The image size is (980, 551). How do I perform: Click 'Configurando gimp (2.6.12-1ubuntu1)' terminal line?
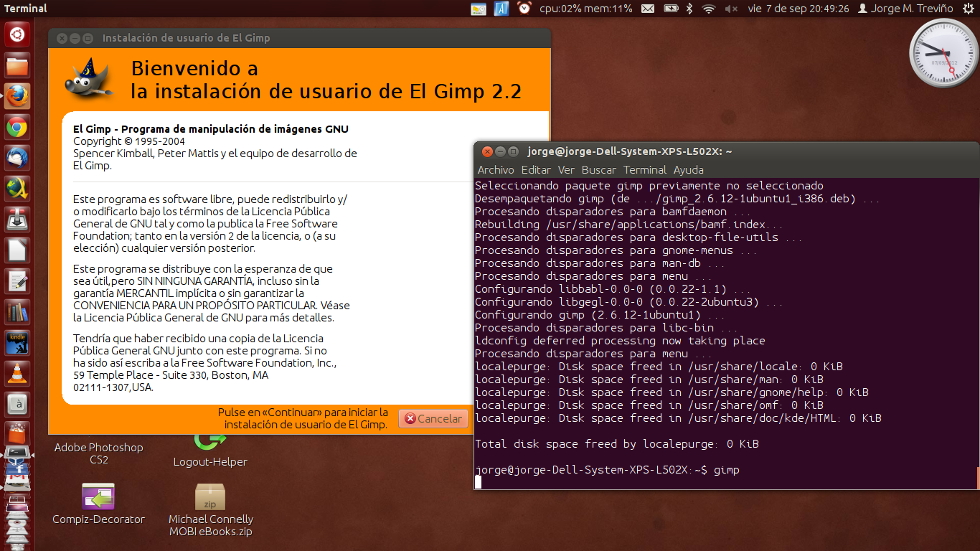click(600, 315)
